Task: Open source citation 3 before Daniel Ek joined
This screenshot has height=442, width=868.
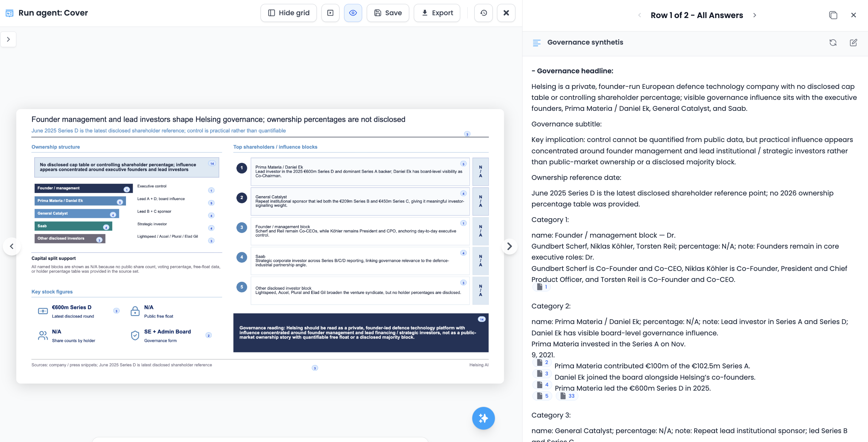Action: tap(542, 374)
